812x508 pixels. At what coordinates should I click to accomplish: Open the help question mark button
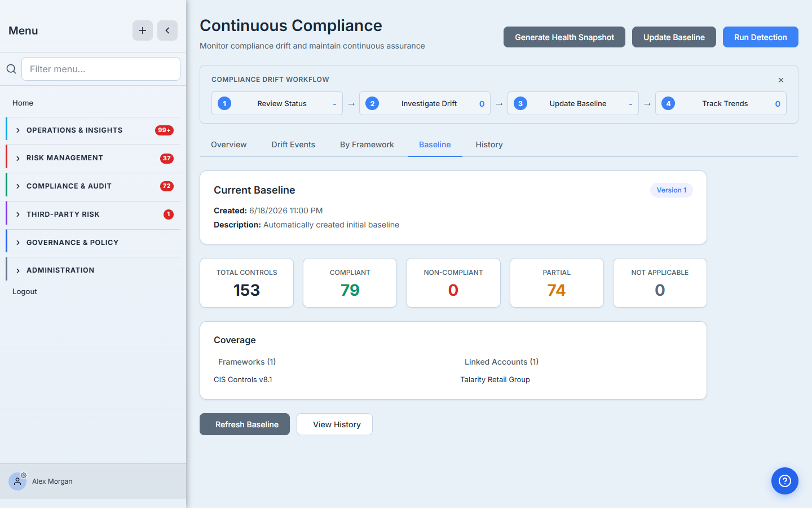click(x=785, y=481)
